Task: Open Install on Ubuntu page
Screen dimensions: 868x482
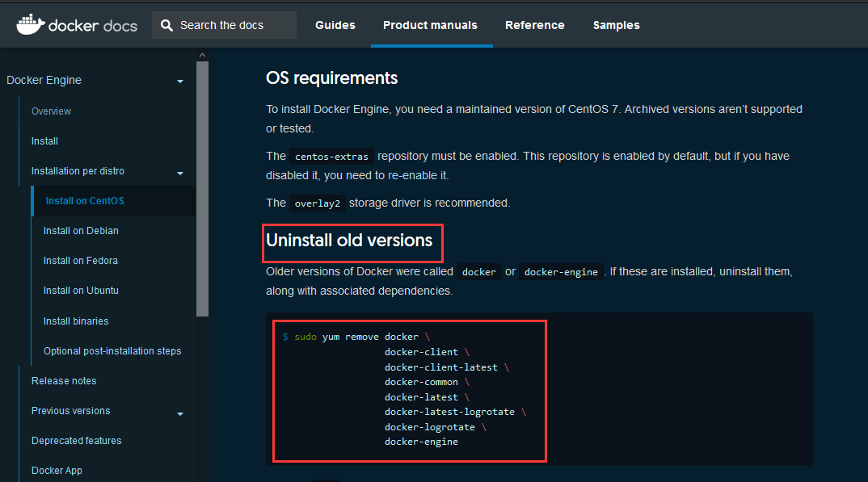Action: pos(81,290)
